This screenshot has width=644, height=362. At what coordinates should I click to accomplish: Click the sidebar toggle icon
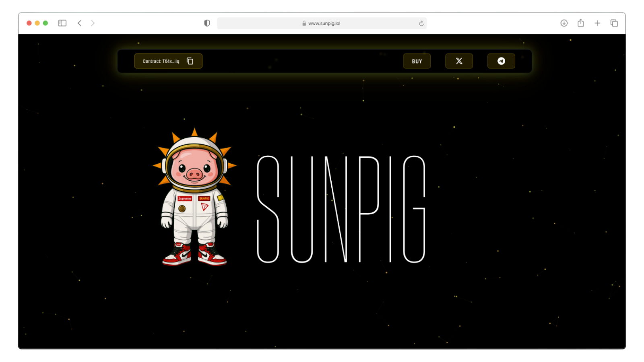click(x=62, y=23)
